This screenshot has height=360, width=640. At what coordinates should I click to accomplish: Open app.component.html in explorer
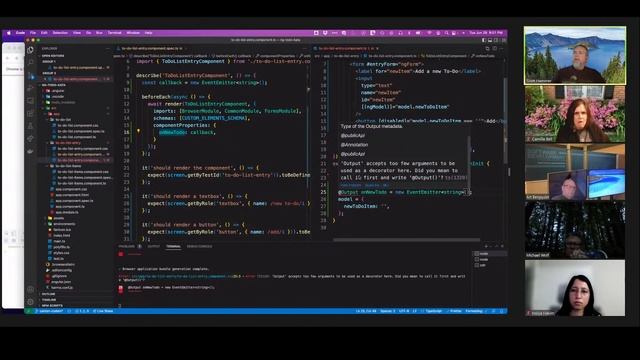72,195
